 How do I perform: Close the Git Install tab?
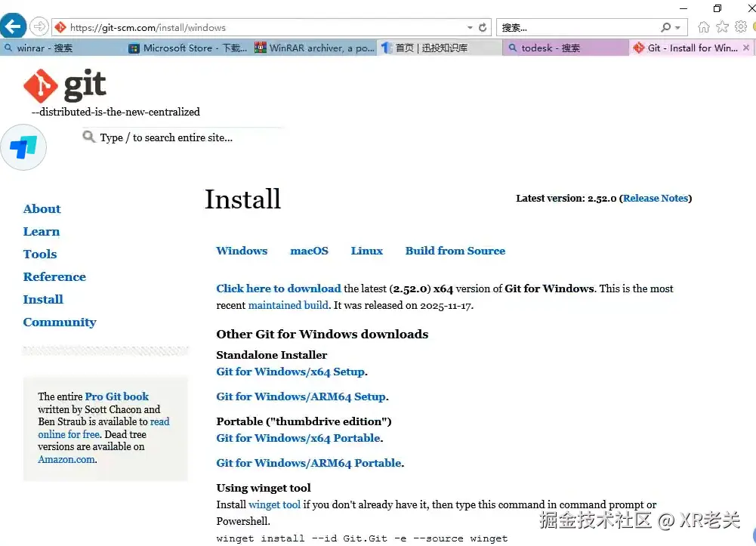(746, 48)
